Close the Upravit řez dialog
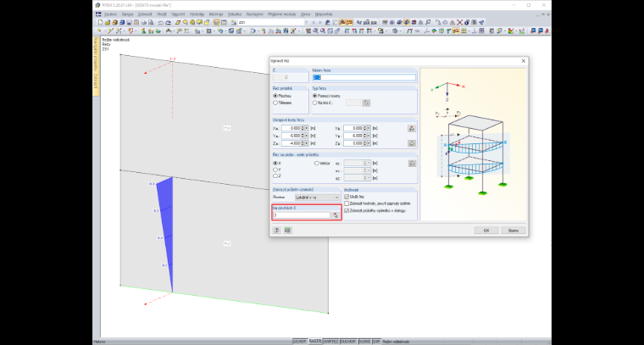The height and width of the screenshot is (345, 644). click(x=524, y=61)
